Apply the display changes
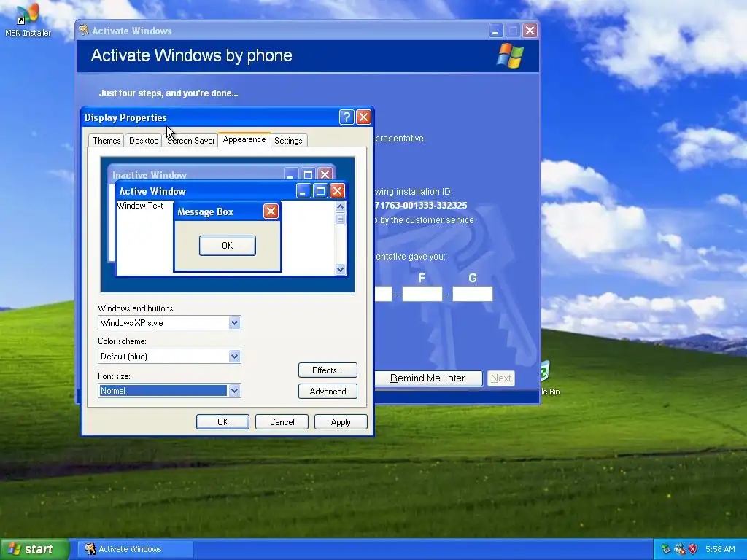The width and height of the screenshot is (747, 560). pos(341,422)
